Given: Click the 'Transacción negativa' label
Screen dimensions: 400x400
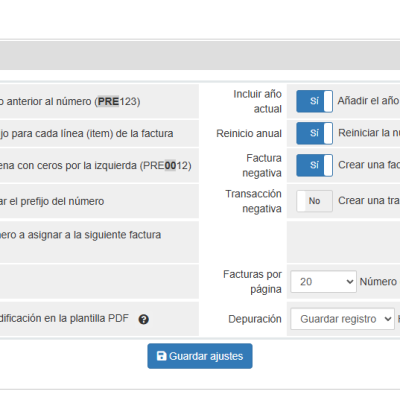Looking at the screenshot, I should [253, 201].
